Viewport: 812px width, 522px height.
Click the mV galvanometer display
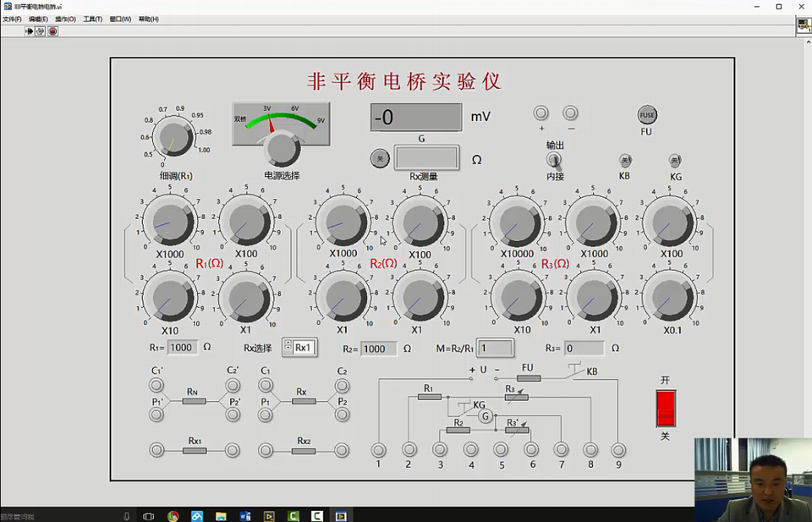(x=416, y=117)
